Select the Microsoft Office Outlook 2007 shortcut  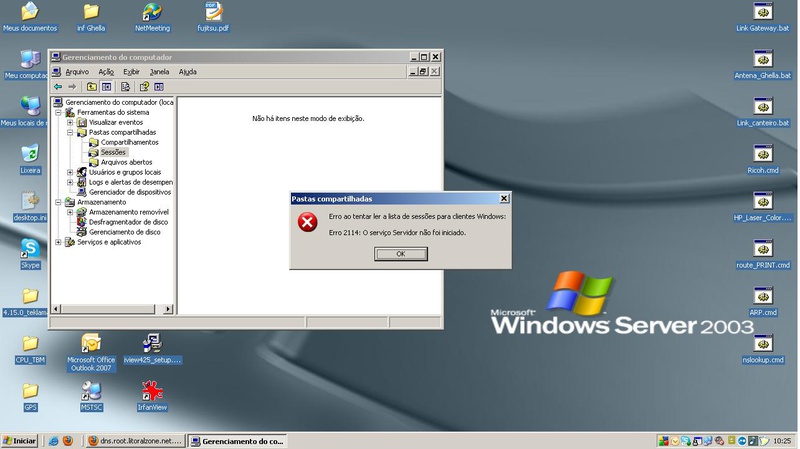(91, 352)
